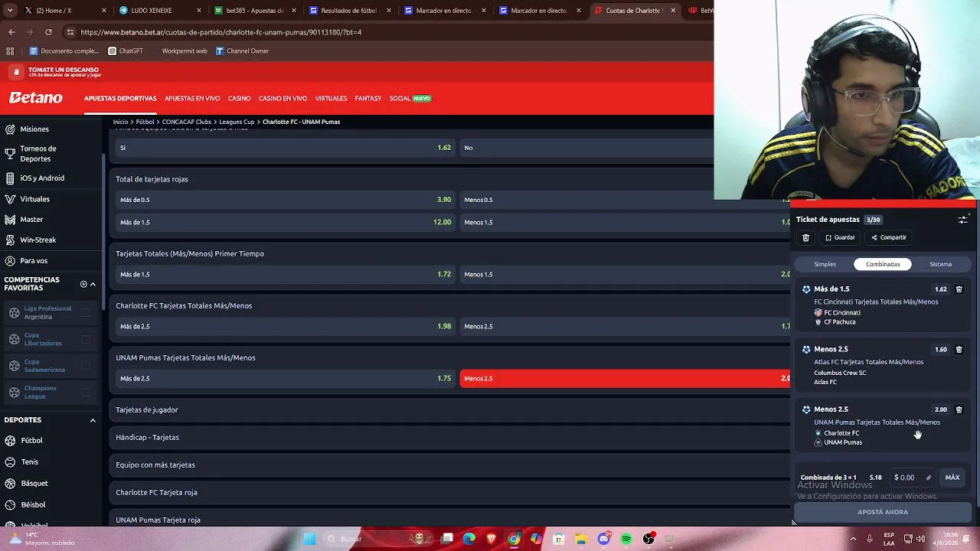Select the Tenis ball icon
980x551 pixels.
point(11,462)
